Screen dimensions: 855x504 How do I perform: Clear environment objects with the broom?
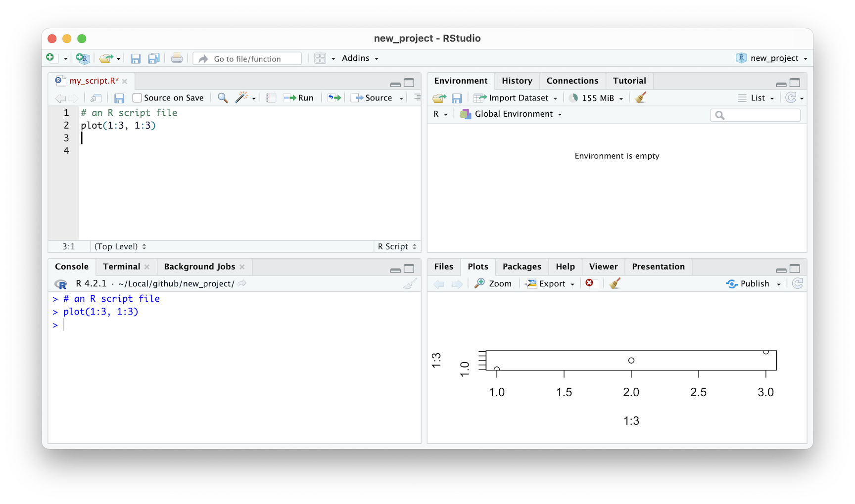[640, 97]
